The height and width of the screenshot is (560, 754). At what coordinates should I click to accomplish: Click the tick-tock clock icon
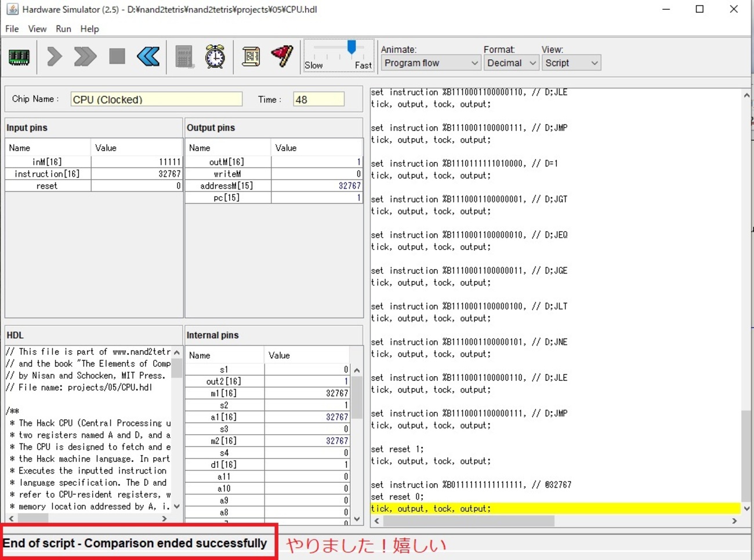pos(215,56)
